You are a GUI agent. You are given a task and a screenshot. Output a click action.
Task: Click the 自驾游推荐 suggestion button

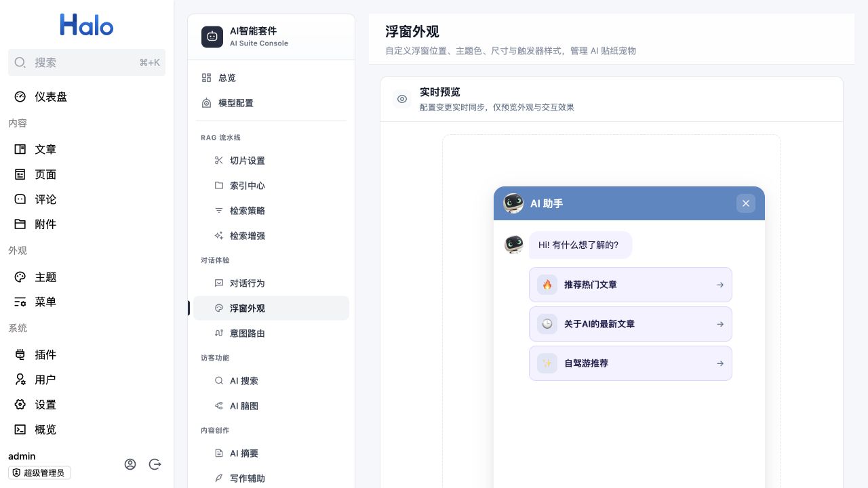631,363
